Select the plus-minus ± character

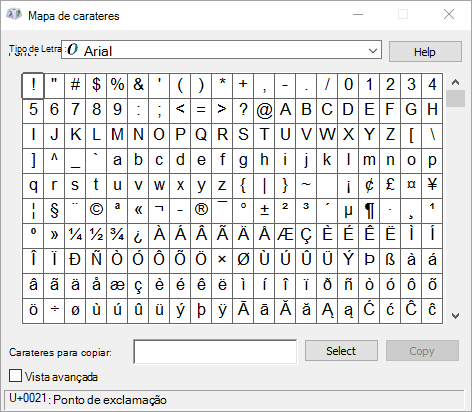coord(264,211)
